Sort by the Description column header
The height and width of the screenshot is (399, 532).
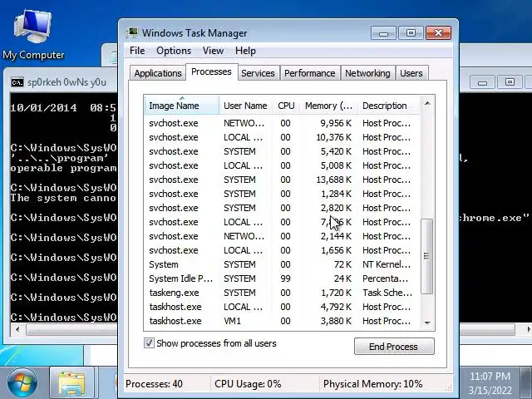(388, 106)
